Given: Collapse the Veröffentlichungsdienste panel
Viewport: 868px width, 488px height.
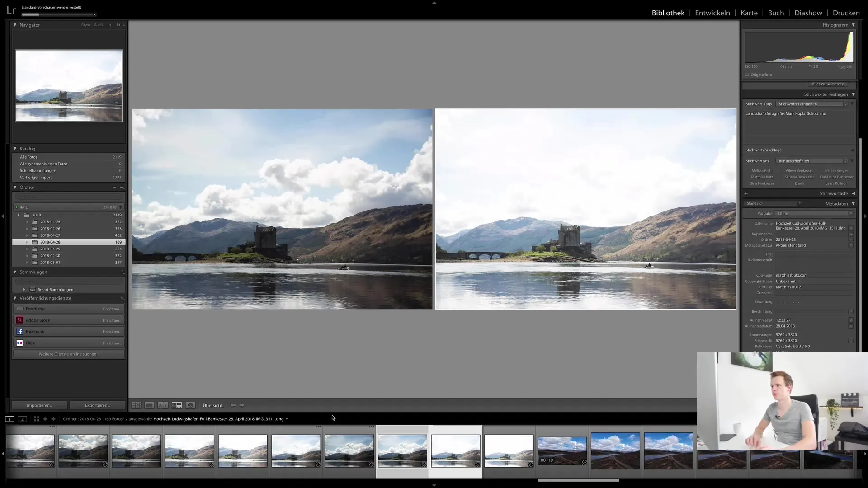Looking at the screenshot, I should (x=15, y=298).
